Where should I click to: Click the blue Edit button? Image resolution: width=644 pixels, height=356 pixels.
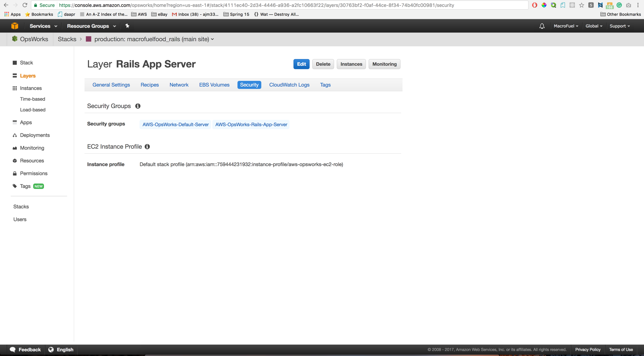pyautogui.click(x=301, y=64)
